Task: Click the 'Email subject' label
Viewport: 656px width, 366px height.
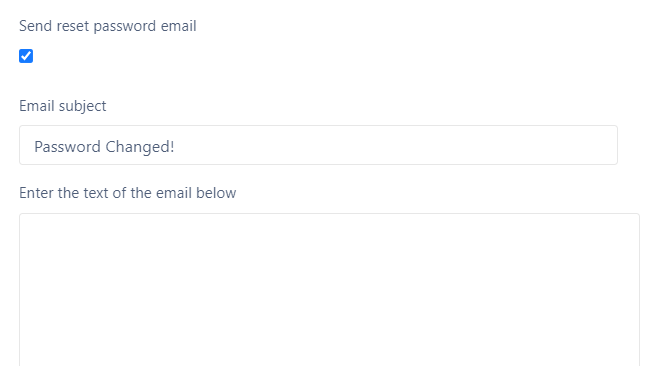Action: (x=63, y=106)
